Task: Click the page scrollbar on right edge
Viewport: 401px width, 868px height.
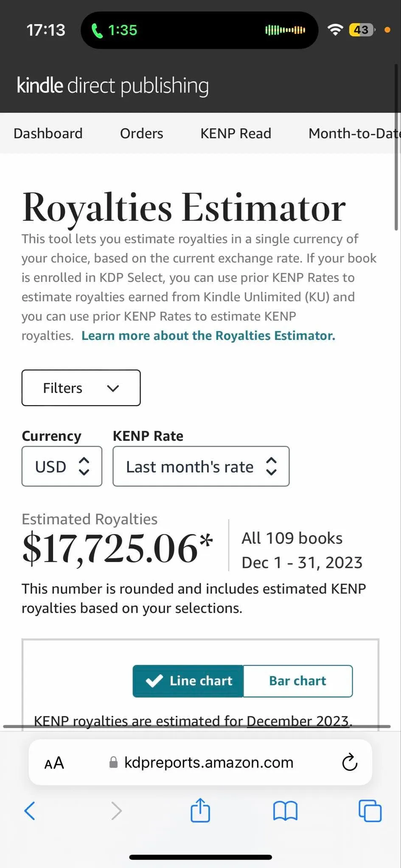Action: click(x=396, y=146)
